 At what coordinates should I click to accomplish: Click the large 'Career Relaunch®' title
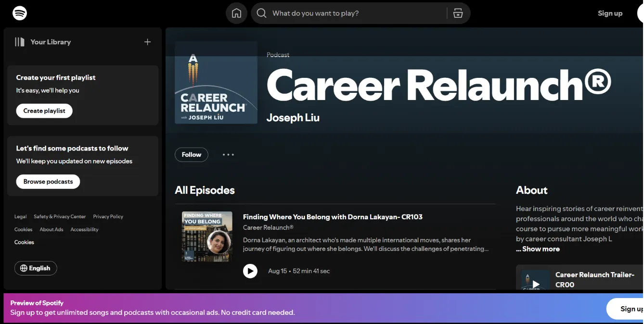coord(439,85)
